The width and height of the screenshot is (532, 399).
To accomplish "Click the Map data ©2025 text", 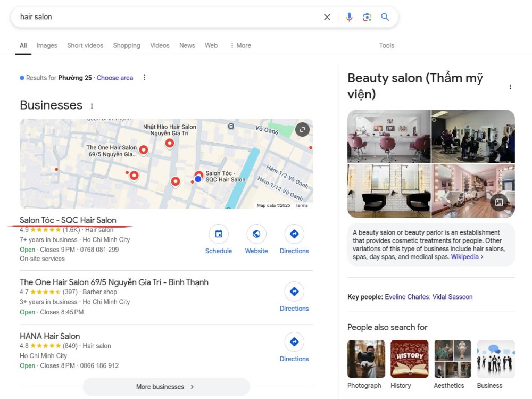I will [x=273, y=205].
